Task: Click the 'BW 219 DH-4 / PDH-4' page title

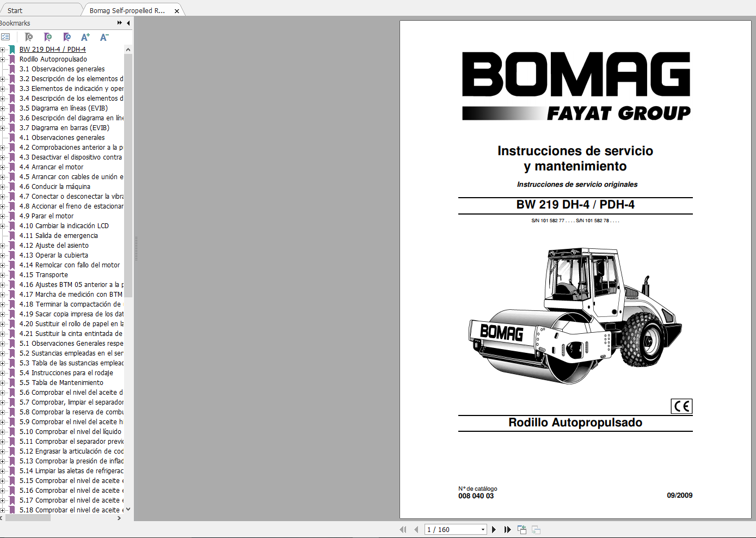Action: coord(575,205)
